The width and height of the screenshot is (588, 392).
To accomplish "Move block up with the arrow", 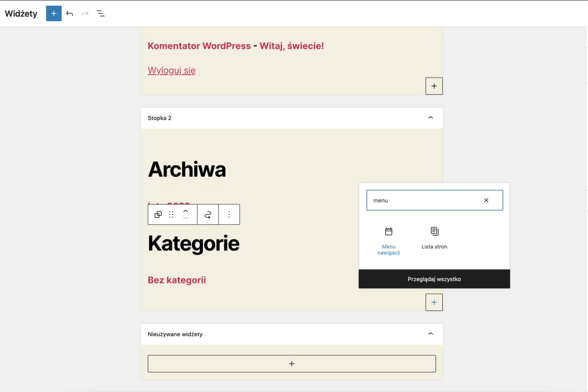I will coord(186,211).
